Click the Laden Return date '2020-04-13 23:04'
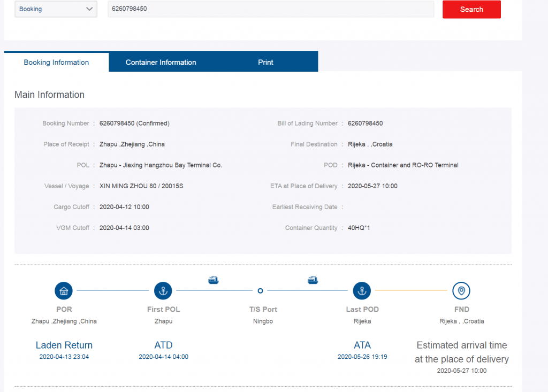The width and height of the screenshot is (548, 392). 64,357
